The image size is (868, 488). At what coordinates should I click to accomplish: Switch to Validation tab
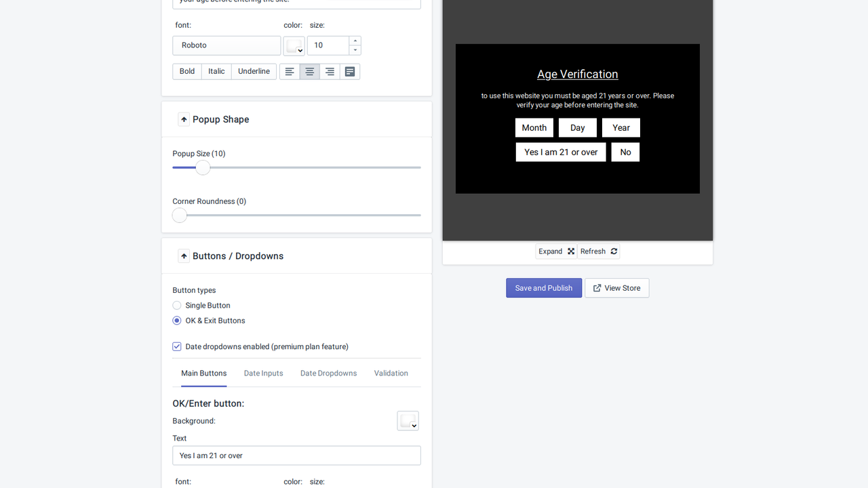click(x=391, y=373)
